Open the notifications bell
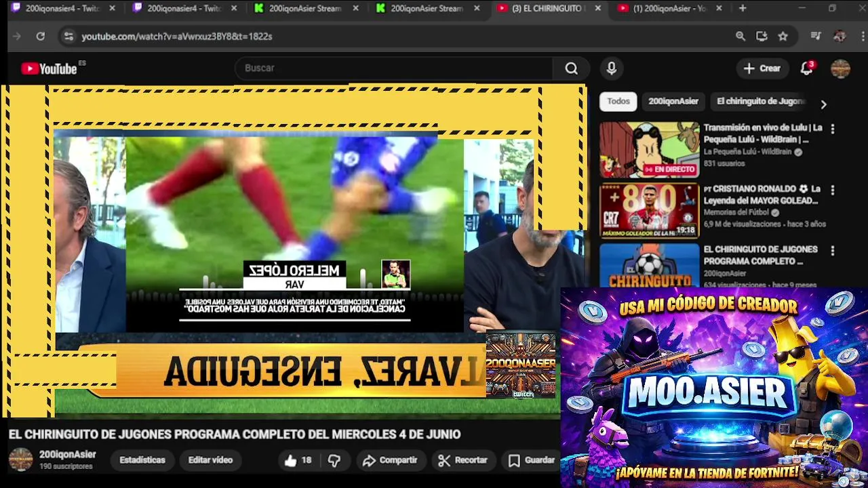 tap(806, 68)
